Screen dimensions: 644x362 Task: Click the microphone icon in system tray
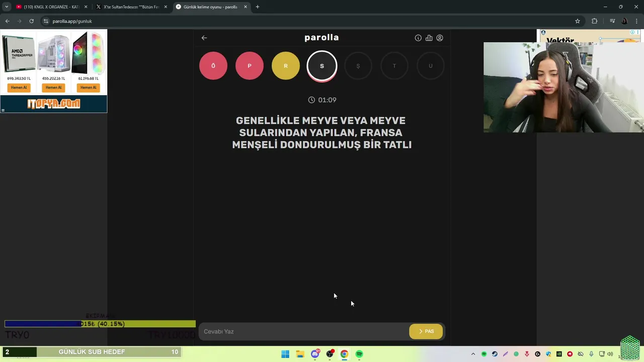tap(591, 354)
